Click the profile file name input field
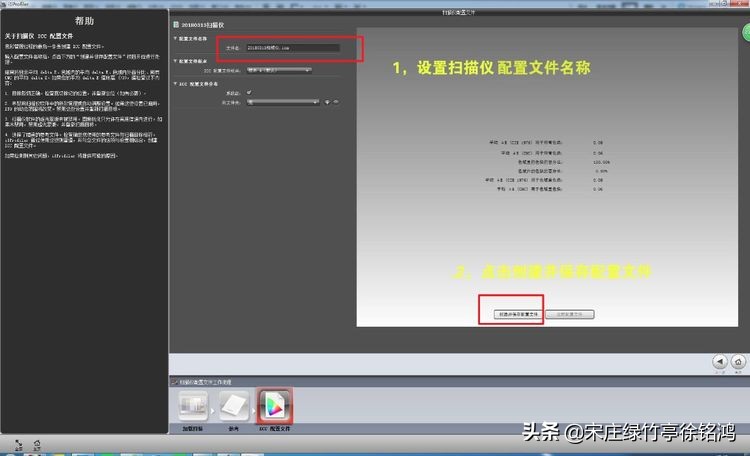The height and width of the screenshot is (456, 750). (x=293, y=48)
